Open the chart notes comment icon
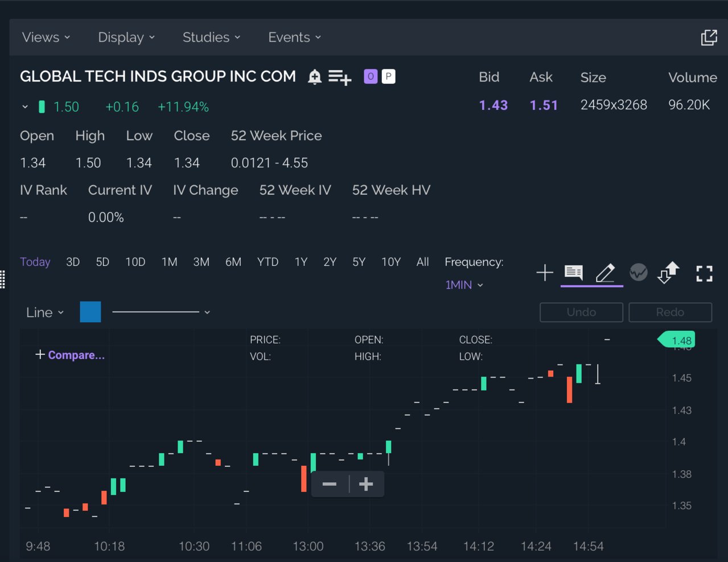 coord(574,273)
